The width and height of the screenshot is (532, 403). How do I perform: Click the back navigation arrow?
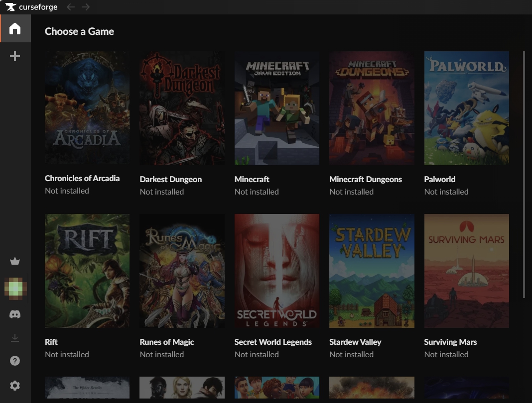click(71, 7)
